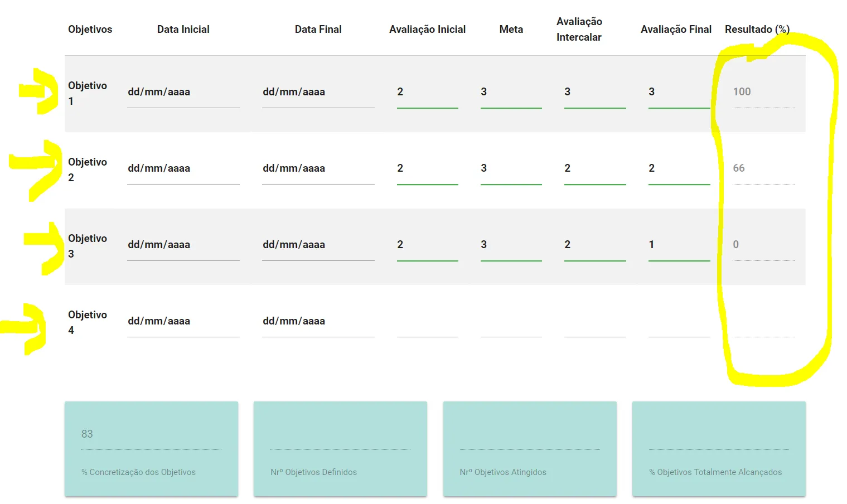Select the Data Inicial field for Objetivo 4

click(x=183, y=321)
